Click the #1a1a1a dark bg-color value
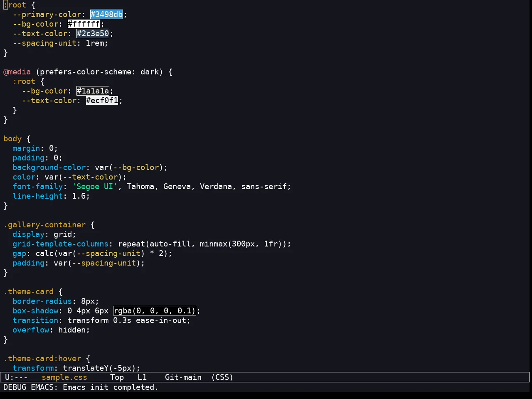This screenshot has width=532, height=399. [x=93, y=91]
